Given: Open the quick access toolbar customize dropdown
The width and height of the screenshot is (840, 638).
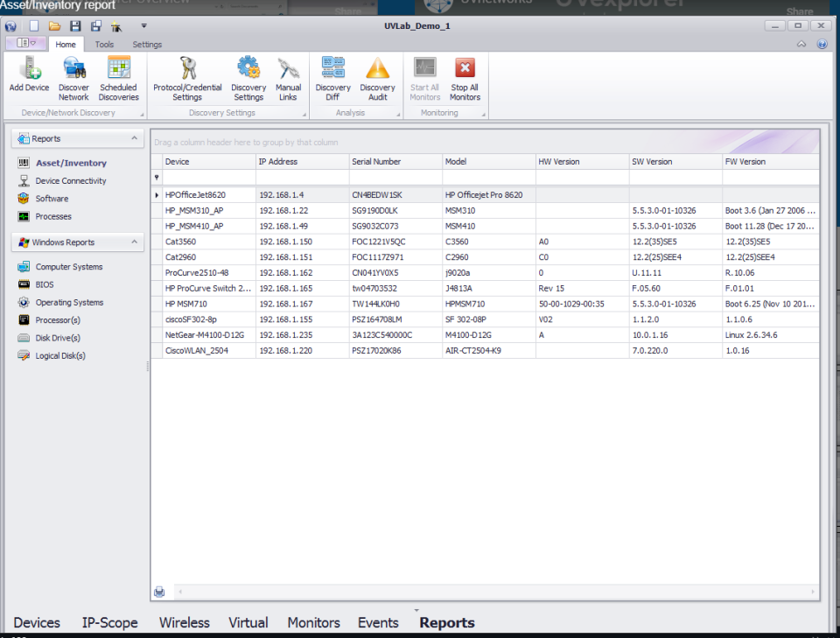Looking at the screenshot, I should (x=143, y=26).
